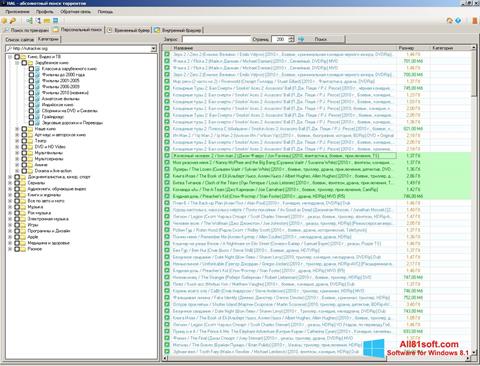Select the Электронная музыка tree item
Screen dimensions: 480x366
[x=48, y=219]
